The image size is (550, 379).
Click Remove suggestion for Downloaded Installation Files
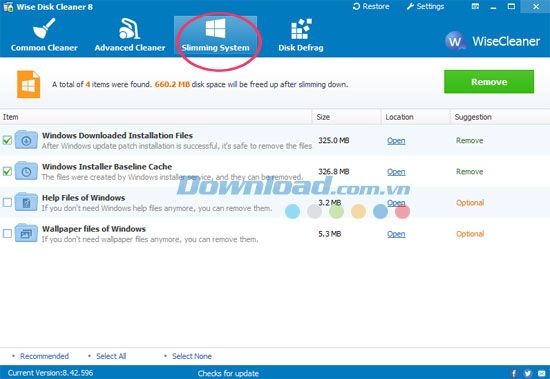point(469,140)
